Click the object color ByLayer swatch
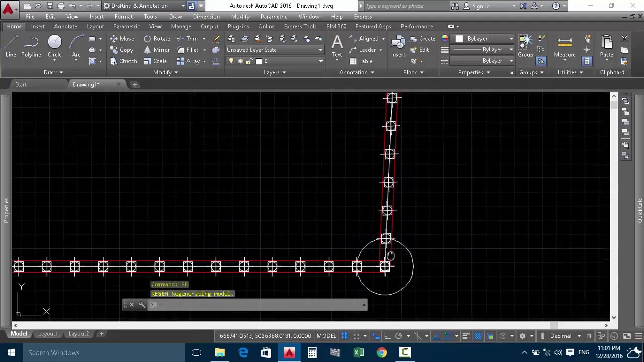 coord(459,39)
